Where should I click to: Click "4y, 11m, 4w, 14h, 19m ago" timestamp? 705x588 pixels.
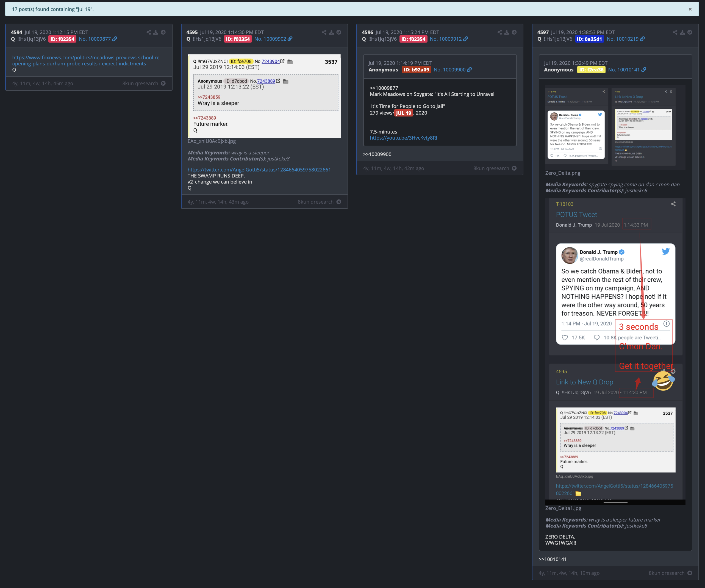tap(569, 573)
